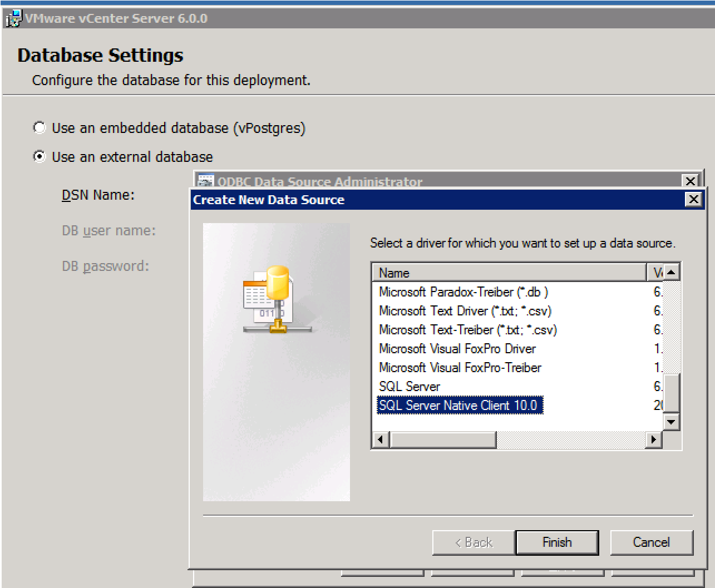Select the SQL Server driver row
The image size is (715, 588).
click(x=410, y=387)
